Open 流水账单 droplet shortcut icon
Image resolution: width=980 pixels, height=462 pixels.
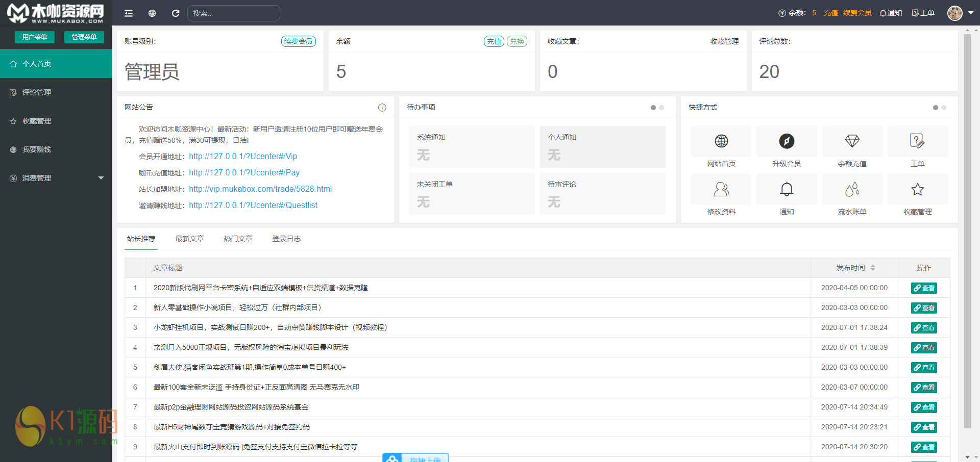tap(852, 190)
